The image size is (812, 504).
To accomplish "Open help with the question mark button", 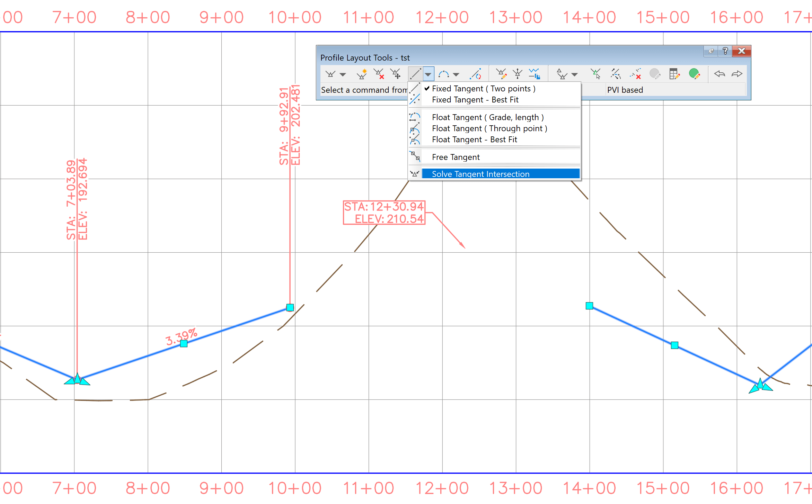I will click(725, 51).
